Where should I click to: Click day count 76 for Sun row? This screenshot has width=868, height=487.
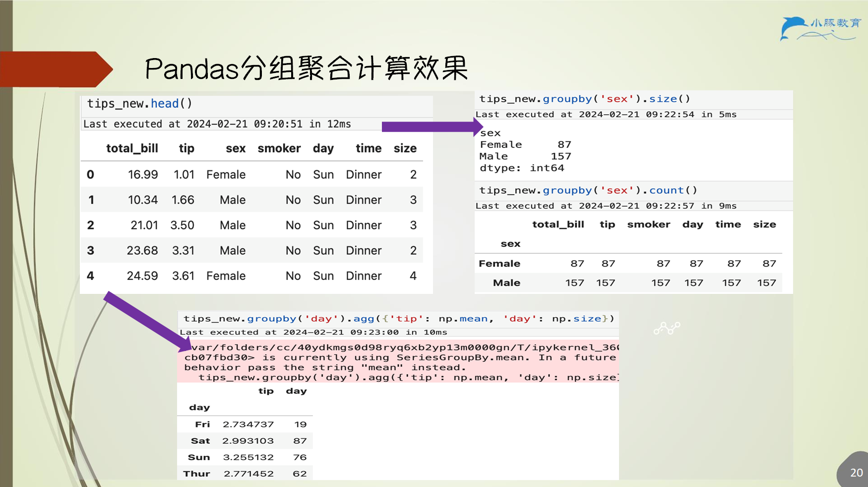(x=300, y=457)
